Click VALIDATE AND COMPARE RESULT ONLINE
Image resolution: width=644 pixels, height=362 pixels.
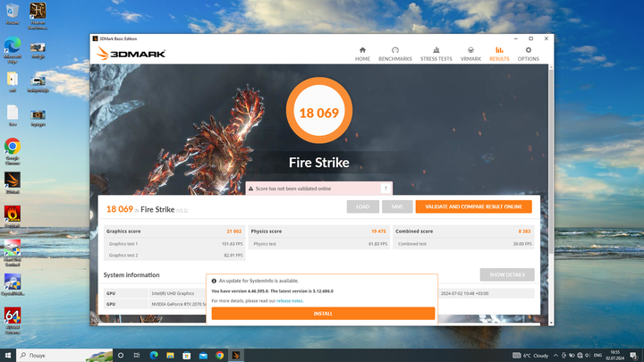(x=473, y=206)
